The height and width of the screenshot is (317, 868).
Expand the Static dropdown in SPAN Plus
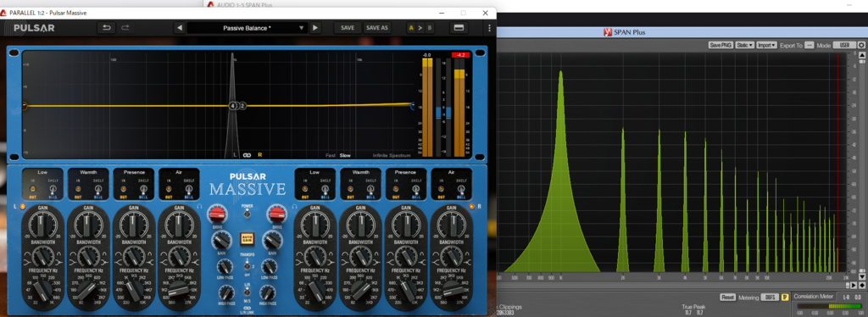coord(744,46)
